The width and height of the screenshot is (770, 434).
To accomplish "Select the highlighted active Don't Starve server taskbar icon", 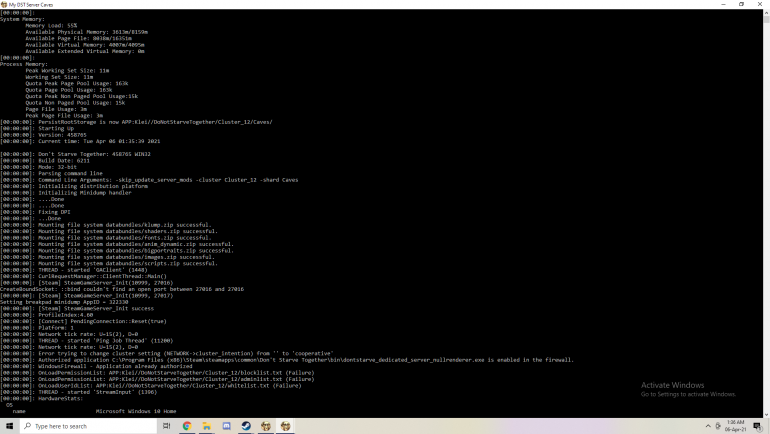I will 285,426.
